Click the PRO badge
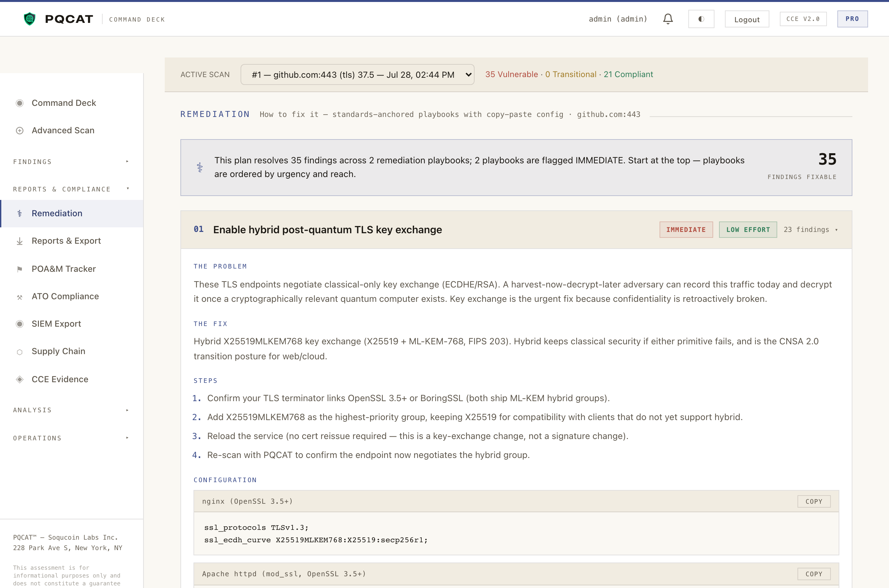This screenshot has height=588, width=889. click(x=852, y=19)
